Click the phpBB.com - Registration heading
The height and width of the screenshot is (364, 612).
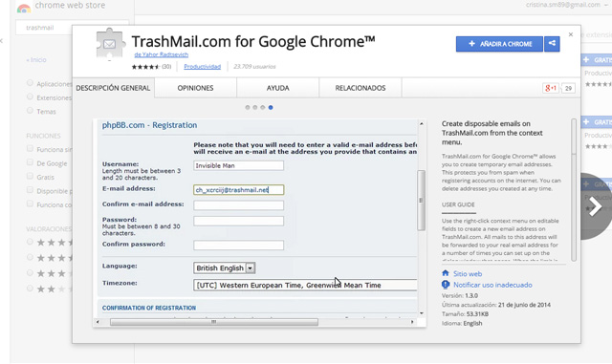coord(149,125)
